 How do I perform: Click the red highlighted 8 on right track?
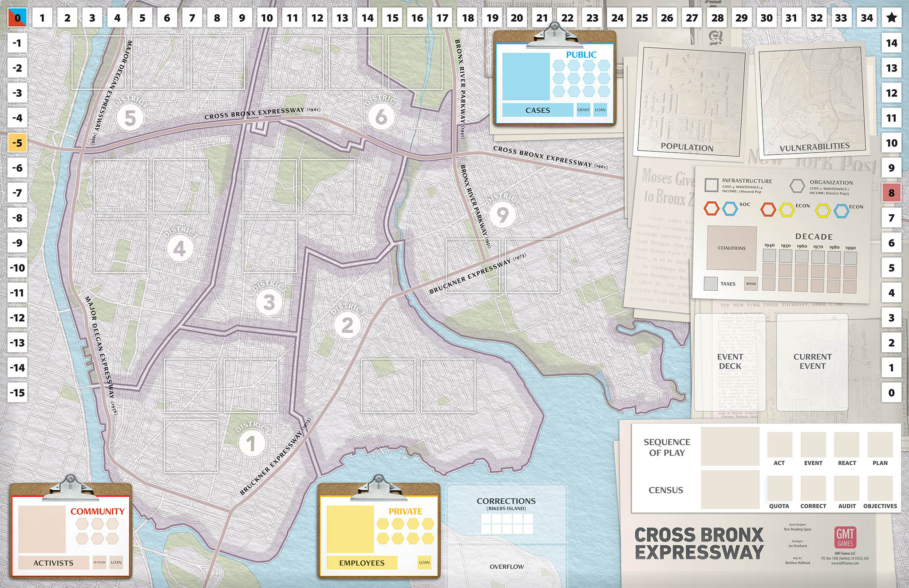click(x=891, y=193)
